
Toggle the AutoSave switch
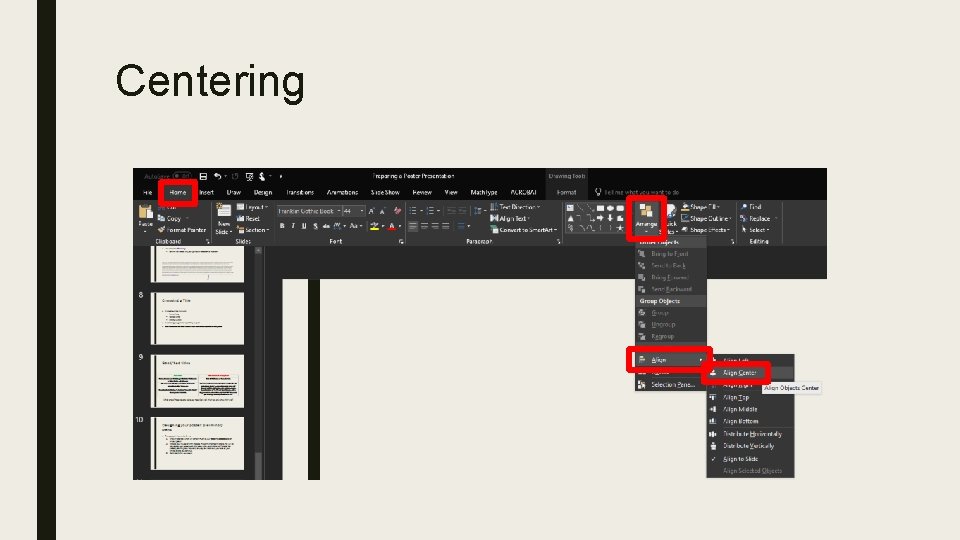(x=181, y=176)
